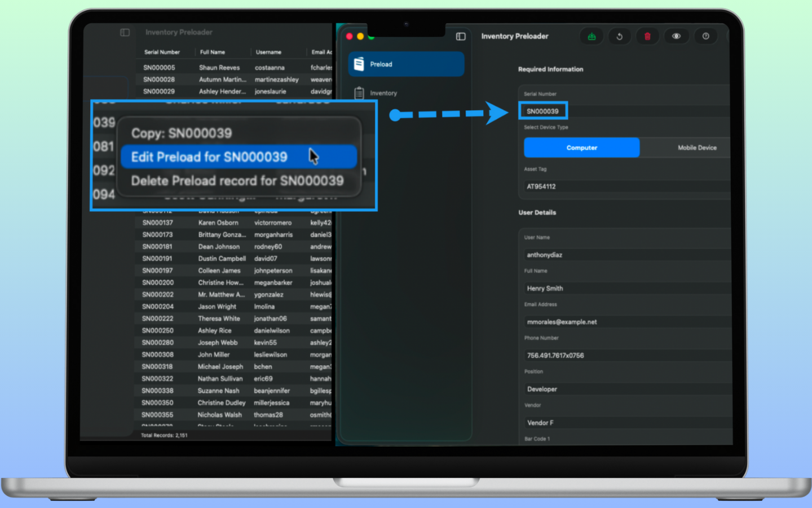
Task: Click the Asset Tag field AT954112
Action: point(620,187)
